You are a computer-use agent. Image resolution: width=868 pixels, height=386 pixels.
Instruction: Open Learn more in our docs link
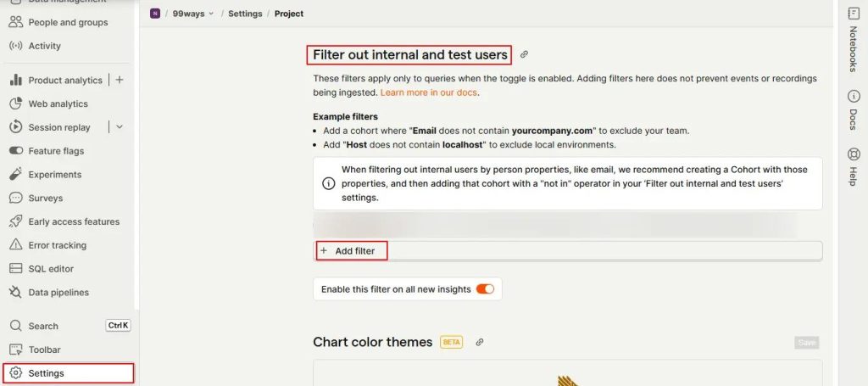pos(428,92)
